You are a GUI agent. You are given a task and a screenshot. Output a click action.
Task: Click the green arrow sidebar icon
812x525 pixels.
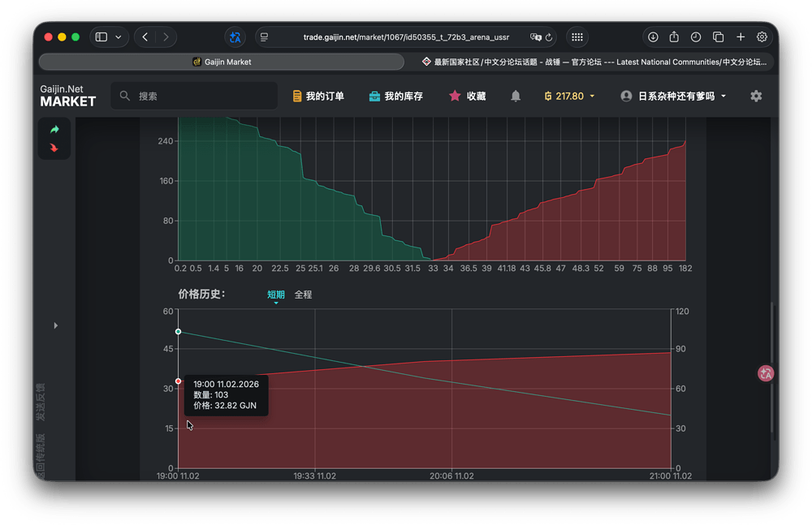[54, 130]
